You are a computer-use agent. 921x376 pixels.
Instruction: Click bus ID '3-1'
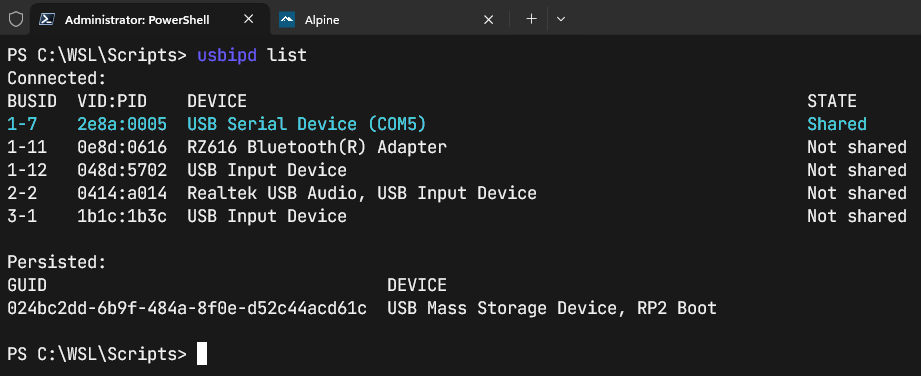(22, 216)
